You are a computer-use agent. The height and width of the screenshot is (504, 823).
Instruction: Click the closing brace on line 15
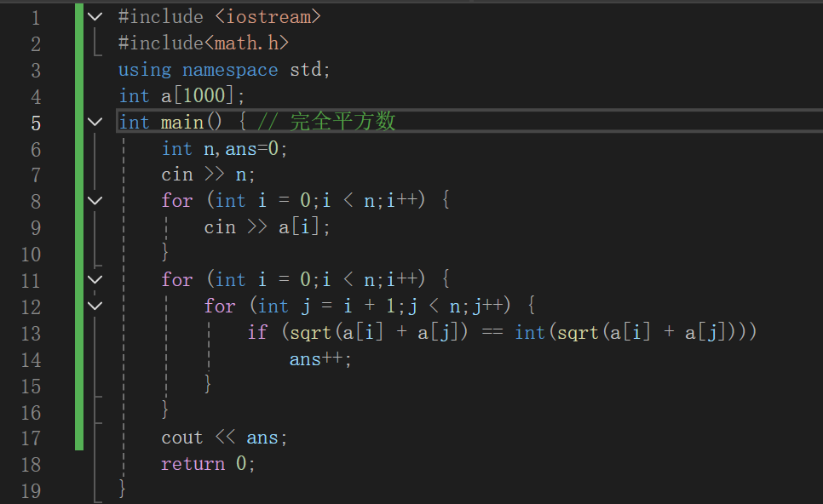tap(208, 384)
